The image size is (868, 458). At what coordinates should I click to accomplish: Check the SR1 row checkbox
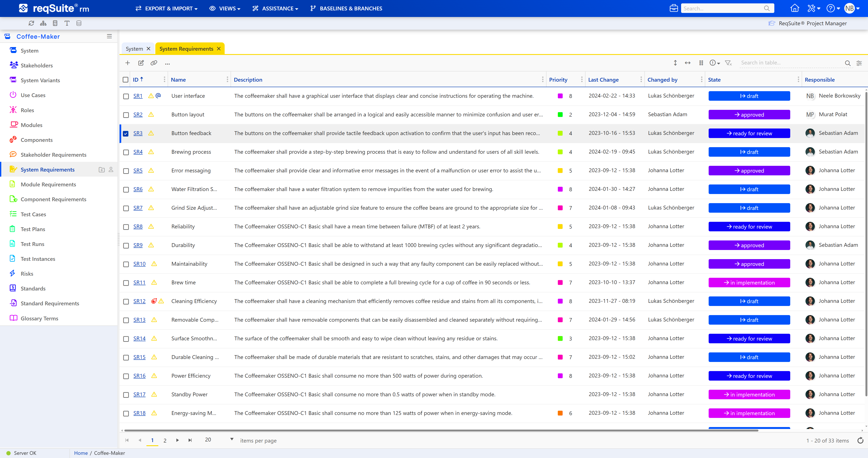[125, 96]
